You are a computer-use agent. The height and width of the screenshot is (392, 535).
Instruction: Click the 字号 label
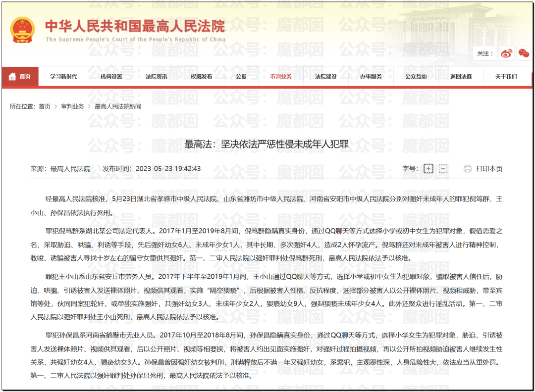(x=410, y=169)
